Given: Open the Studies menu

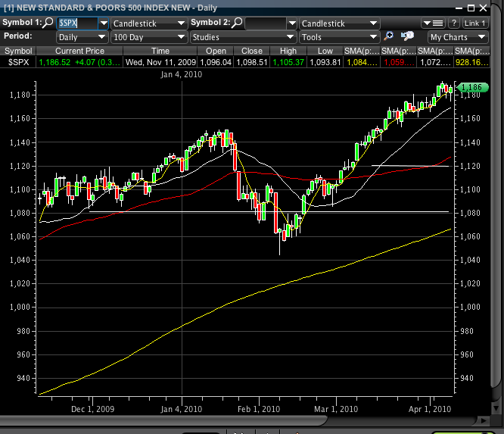Looking at the screenshot, I should pos(242,36).
